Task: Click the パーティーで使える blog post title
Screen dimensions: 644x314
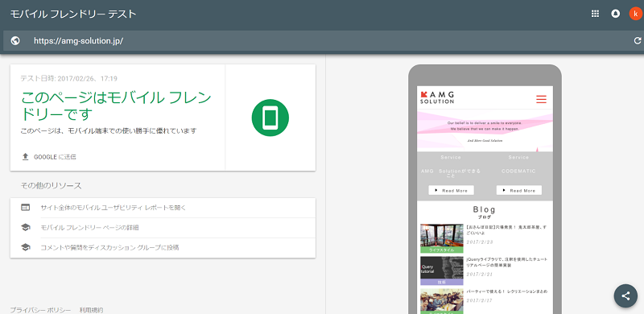Action: 507,291
